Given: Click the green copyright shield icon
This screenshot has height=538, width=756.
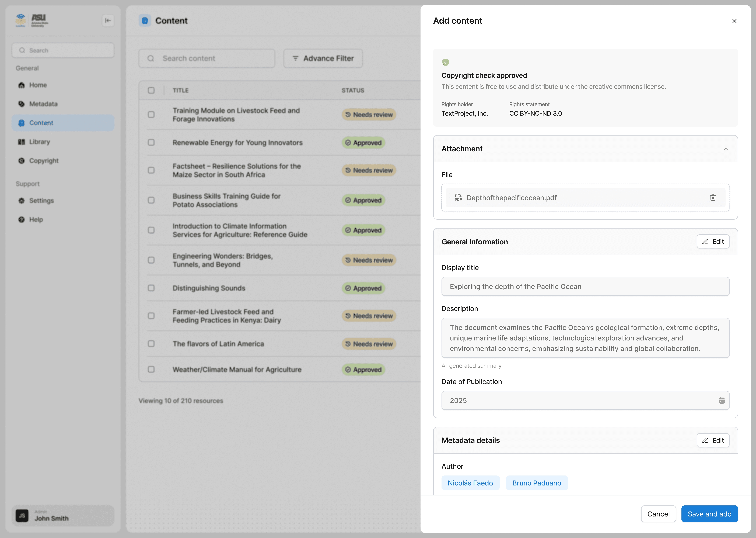Looking at the screenshot, I should pos(446,62).
